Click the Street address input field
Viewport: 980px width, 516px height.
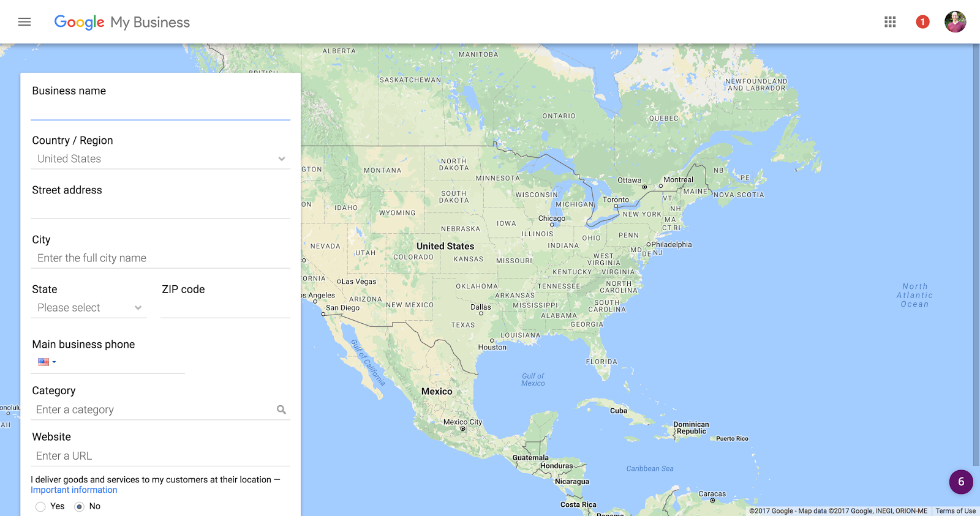pos(160,209)
